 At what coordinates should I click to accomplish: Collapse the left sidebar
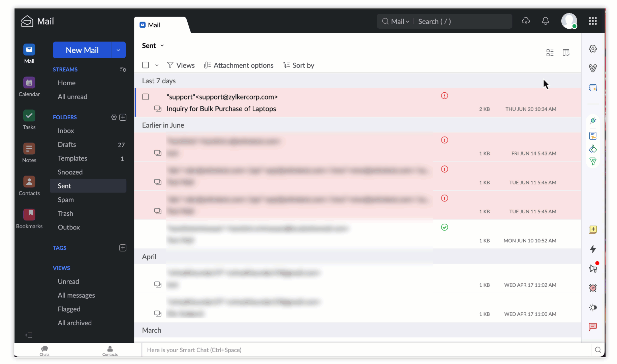pyautogui.click(x=29, y=335)
